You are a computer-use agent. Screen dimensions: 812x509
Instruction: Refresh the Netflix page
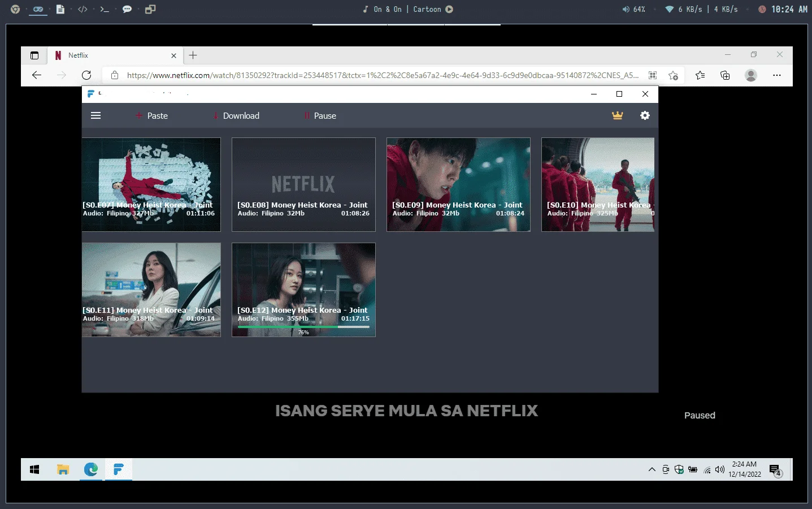pyautogui.click(x=86, y=75)
